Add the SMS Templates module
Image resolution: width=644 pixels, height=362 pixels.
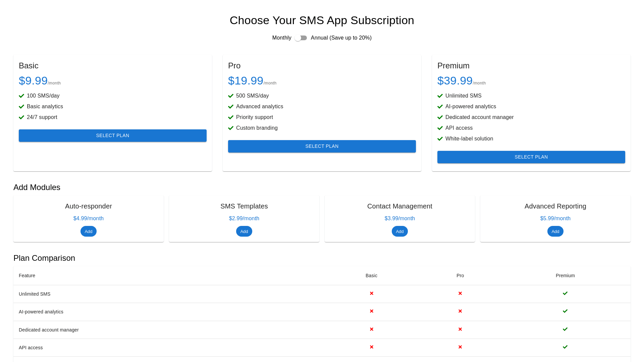pos(244,231)
